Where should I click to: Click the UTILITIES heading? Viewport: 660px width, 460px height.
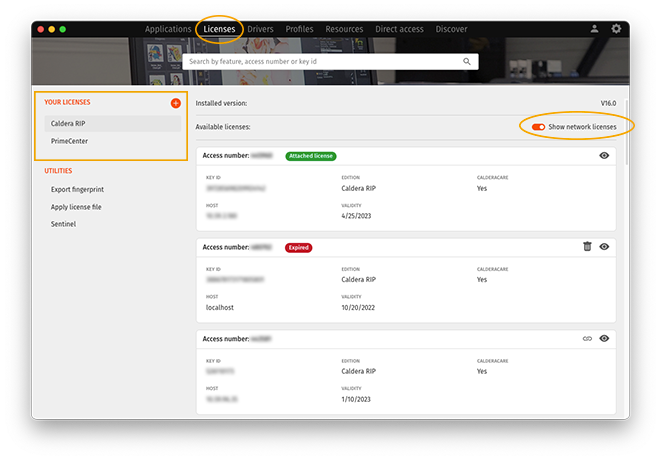coord(58,170)
